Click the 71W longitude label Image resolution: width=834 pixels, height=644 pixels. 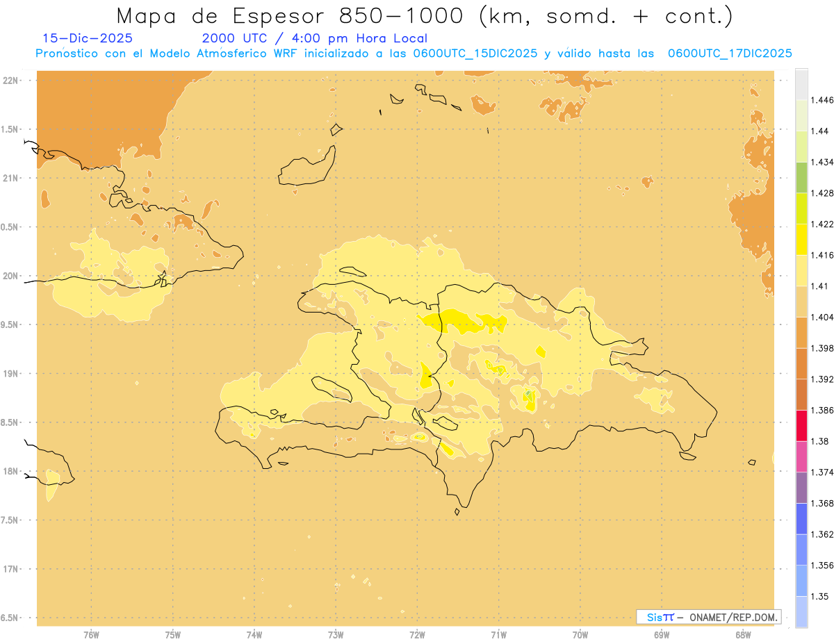[x=498, y=634]
